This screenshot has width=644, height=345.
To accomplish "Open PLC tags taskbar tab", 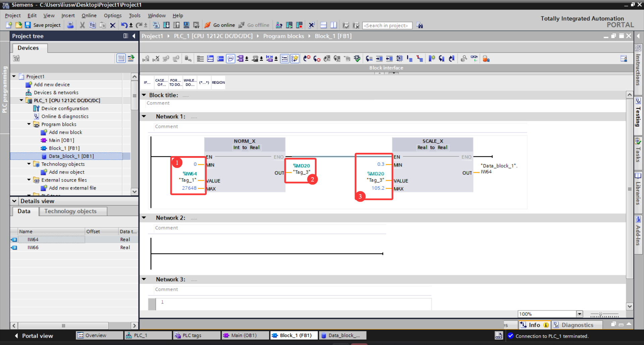I will click(197, 335).
